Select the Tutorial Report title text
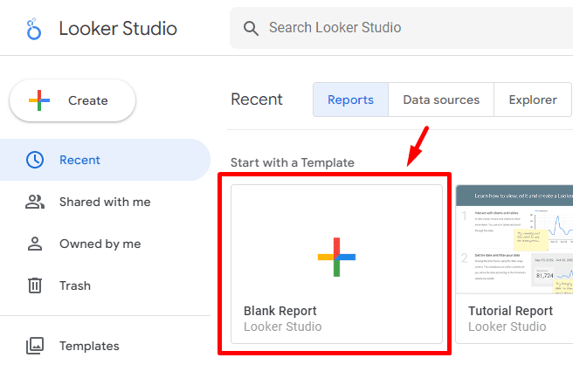This screenshot has width=573, height=392. coord(510,311)
